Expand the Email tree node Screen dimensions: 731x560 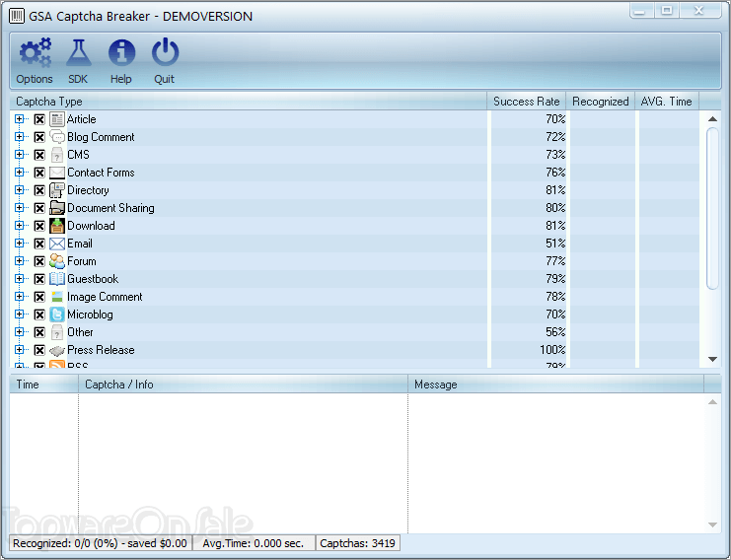tap(19, 244)
